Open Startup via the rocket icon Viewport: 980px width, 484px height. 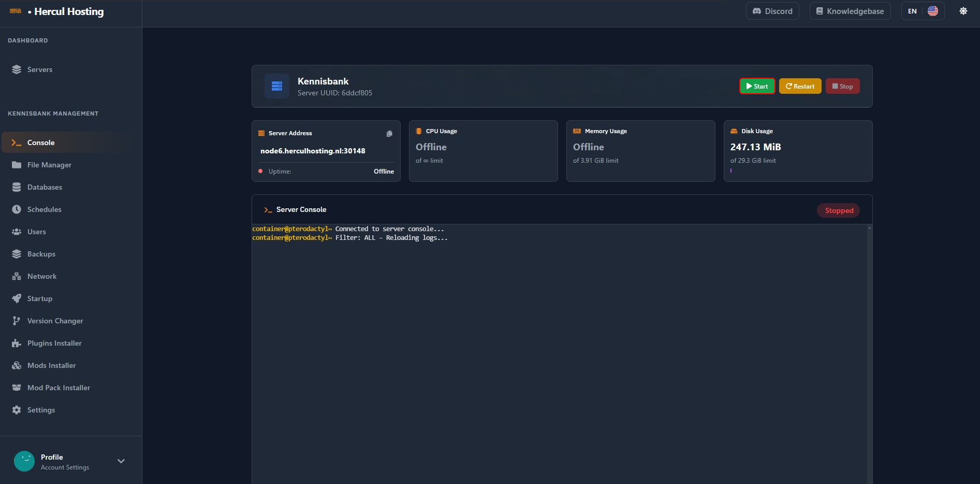[x=17, y=298]
